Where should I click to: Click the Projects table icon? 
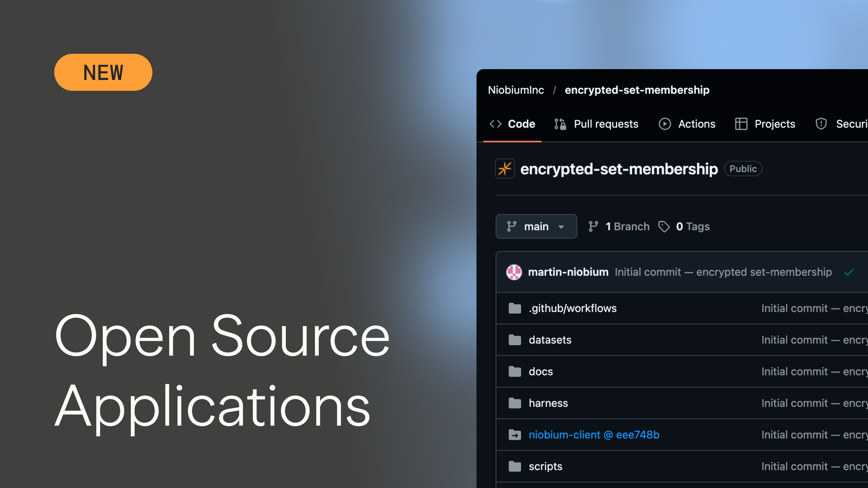741,124
